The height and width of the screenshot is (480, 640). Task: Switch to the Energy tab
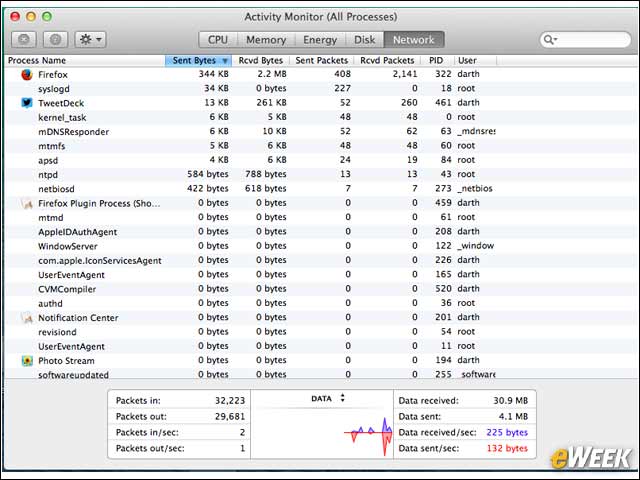[x=320, y=40]
